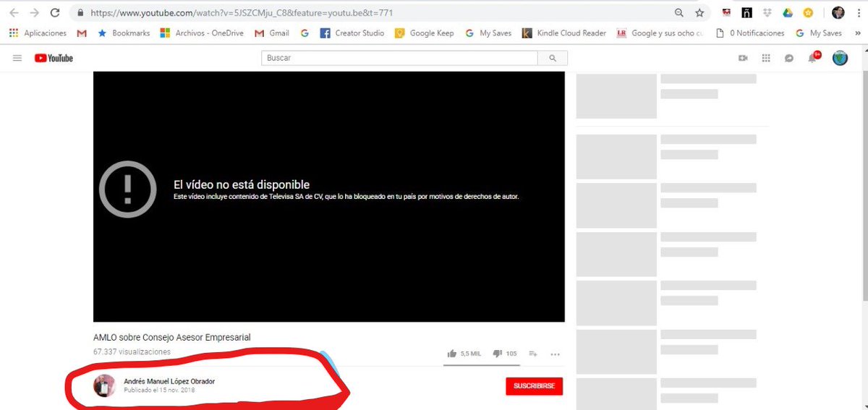This screenshot has width=868, height=410.
Task: Open the Dropbox extension icon
Action: [x=767, y=13]
